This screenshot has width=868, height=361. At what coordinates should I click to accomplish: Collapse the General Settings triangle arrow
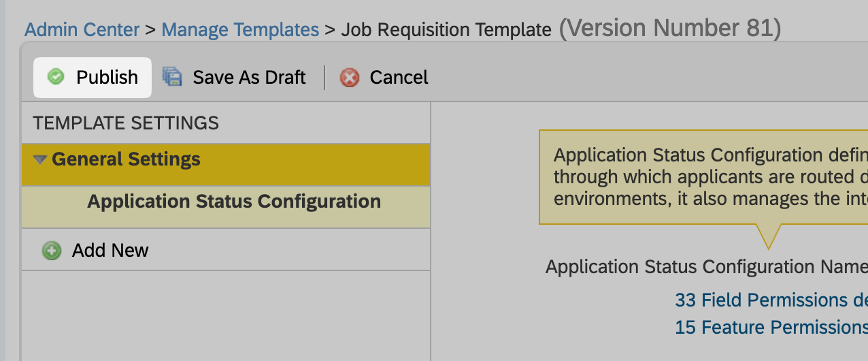click(x=40, y=159)
